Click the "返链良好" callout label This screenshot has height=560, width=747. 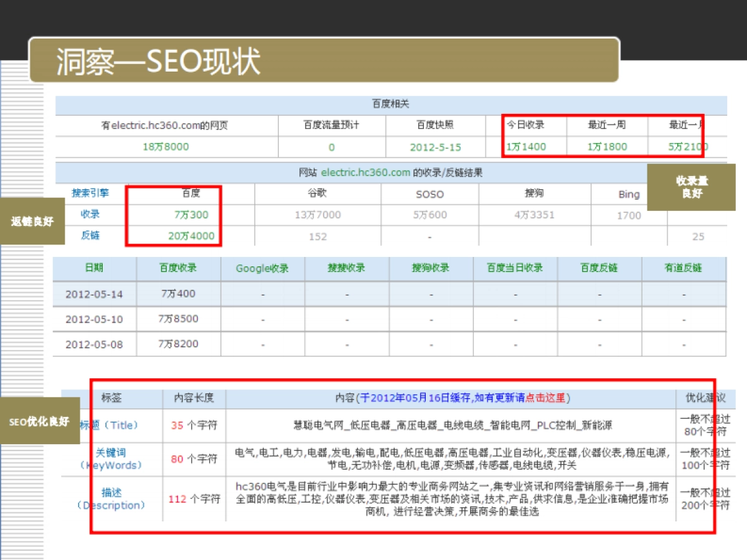tap(32, 222)
